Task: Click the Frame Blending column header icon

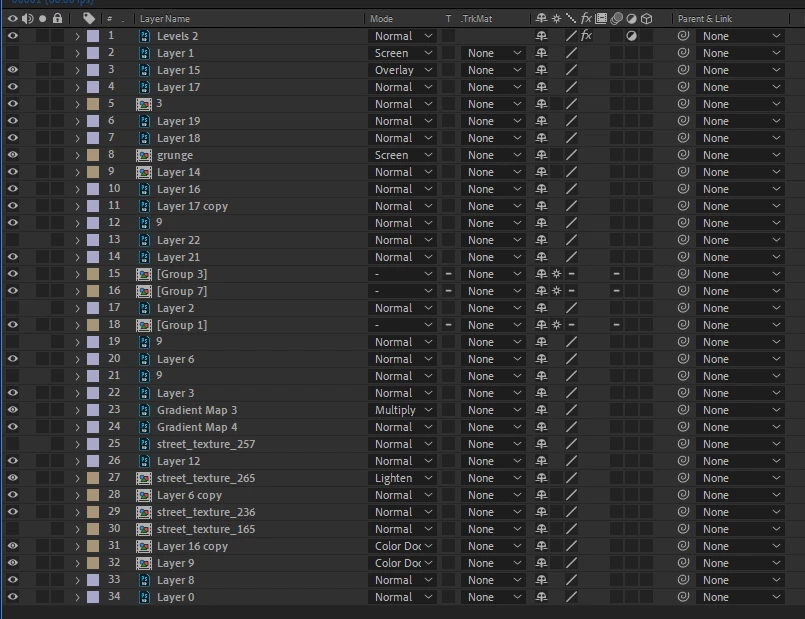Action: click(x=601, y=19)
